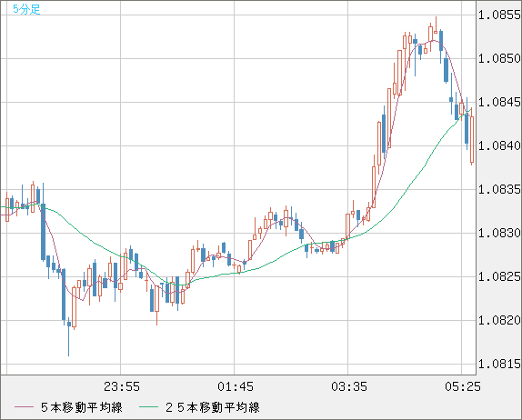Image resolution: width=522 pixels, height=420 pixels.
Task: Select the 1.0820 price axis label
Action: click(x=499, y=320)
